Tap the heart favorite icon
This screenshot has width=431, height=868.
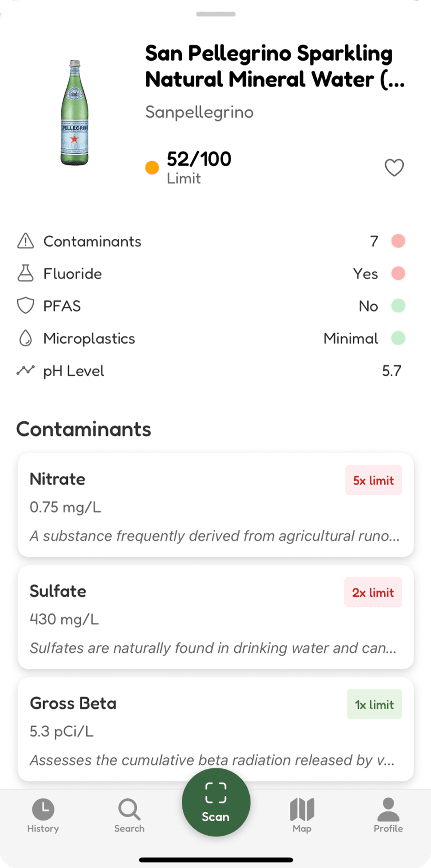click(x=394, y=167)
